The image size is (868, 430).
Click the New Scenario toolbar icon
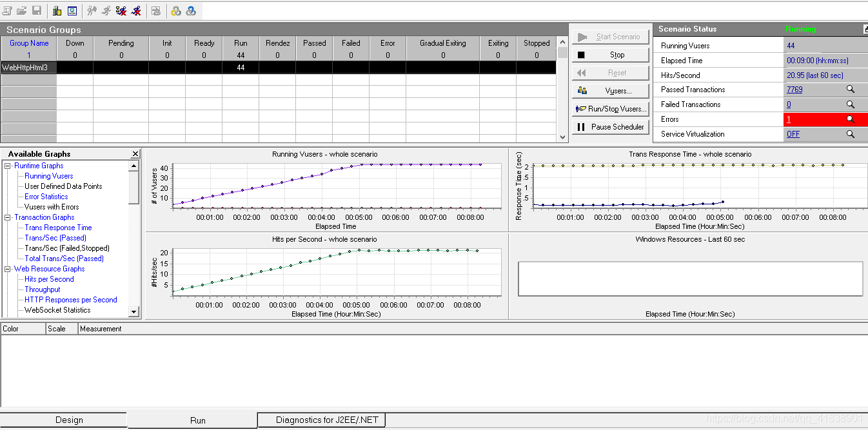6,10
